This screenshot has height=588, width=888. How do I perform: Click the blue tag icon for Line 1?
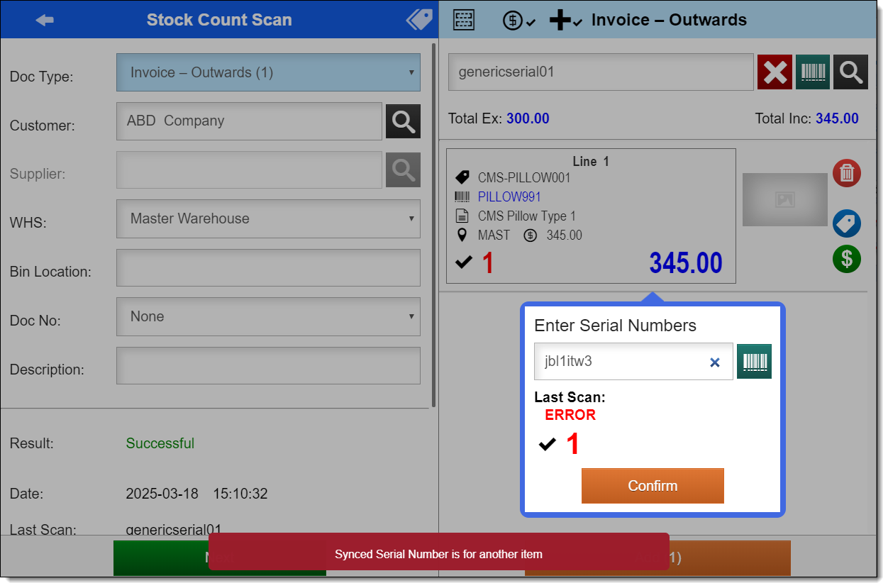click(x=847, y=223)
